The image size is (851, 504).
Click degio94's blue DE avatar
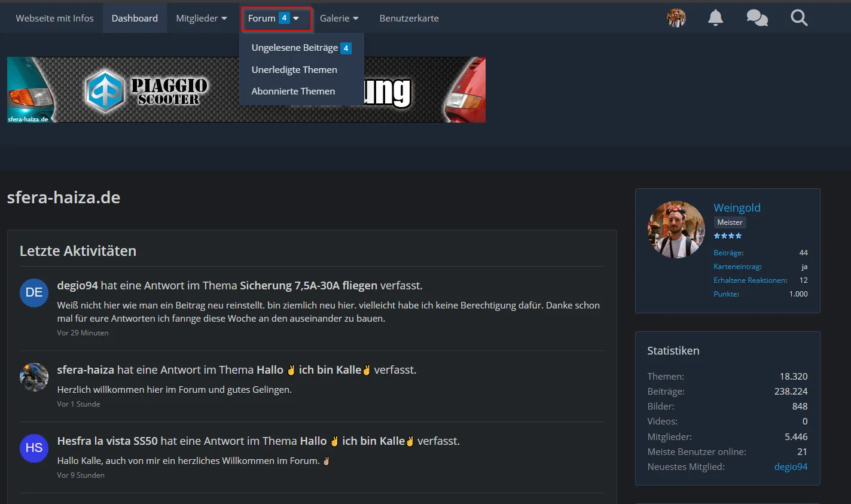(x=34, y=292)
